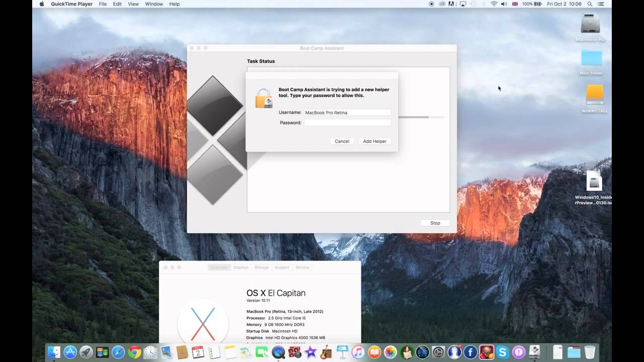The image size is (644, 362).
Task: Open Reminders from the Dock
Action: point(214,352)
